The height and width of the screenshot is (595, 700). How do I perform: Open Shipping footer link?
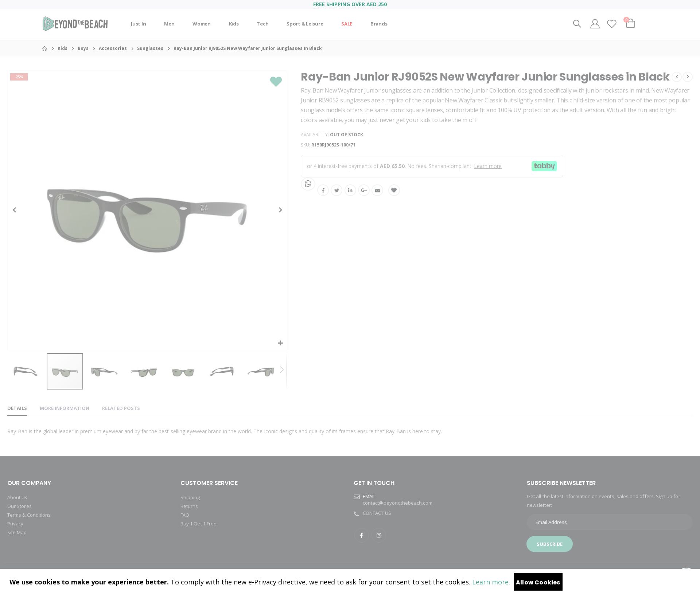[190, 497]
